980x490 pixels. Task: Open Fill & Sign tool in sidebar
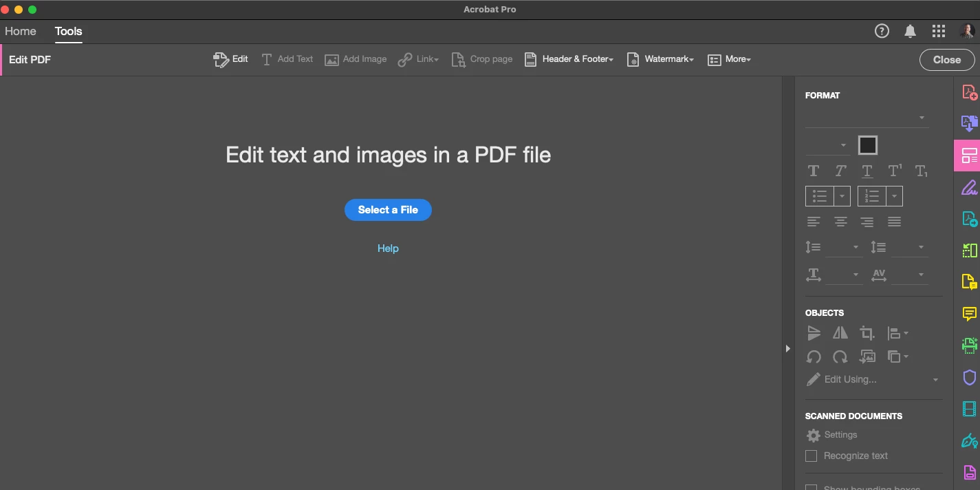point(969,187)
